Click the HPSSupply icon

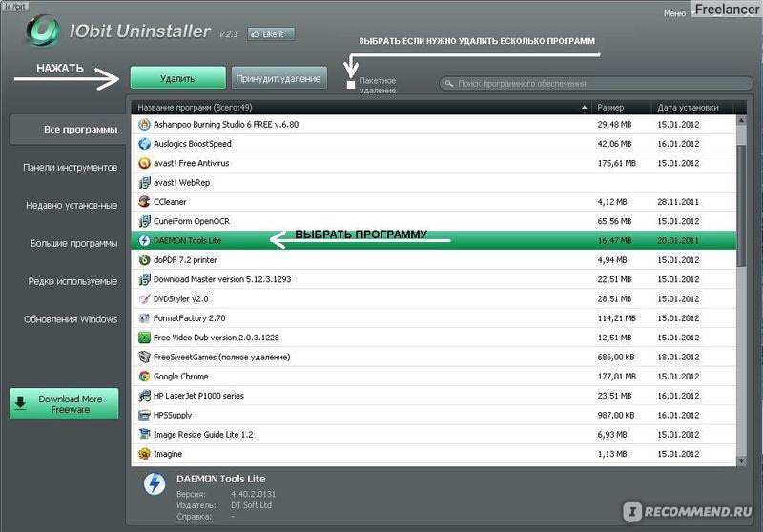[145, 416]
